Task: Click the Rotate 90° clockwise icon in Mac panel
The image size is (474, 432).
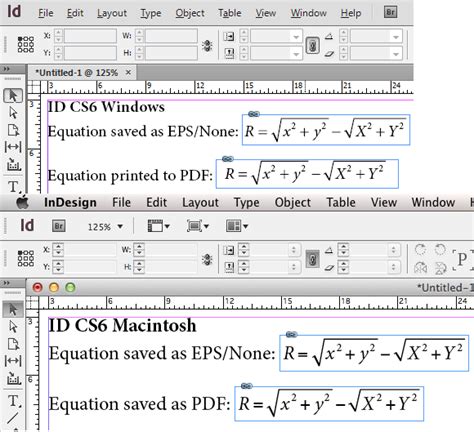Action: 420,250
